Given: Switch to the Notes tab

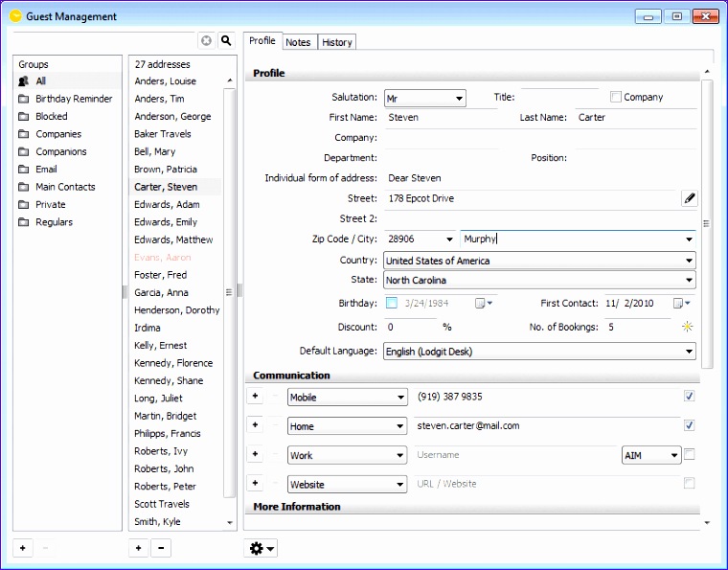Looking at the screenshot, I should click(298, 42).
